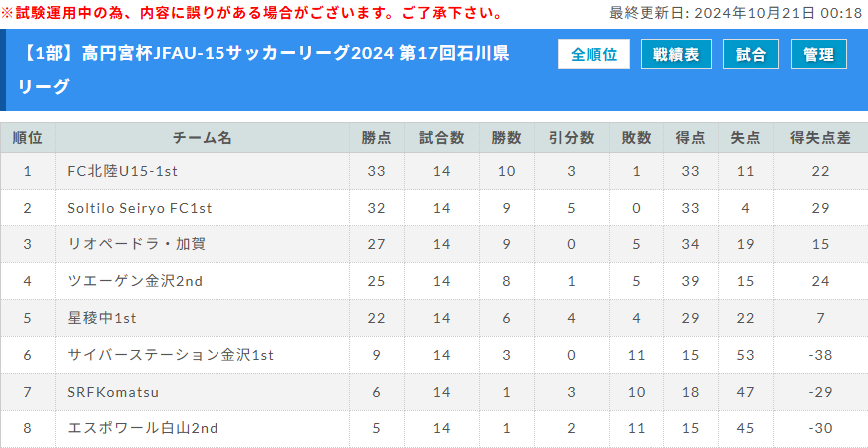The width and height of the screenshot is (868, 448).
Task: Select the FC北陸U15-1st team name
Action: (123, 171)
